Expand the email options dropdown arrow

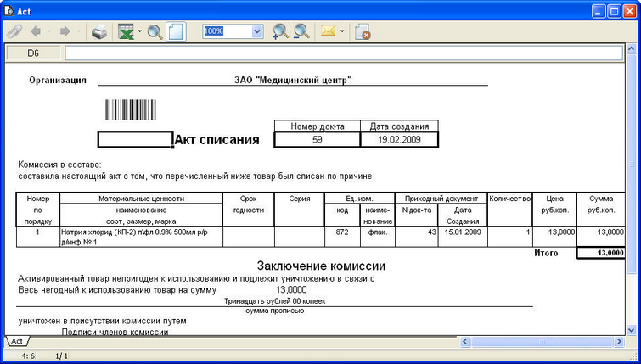(x=342, y=32)
